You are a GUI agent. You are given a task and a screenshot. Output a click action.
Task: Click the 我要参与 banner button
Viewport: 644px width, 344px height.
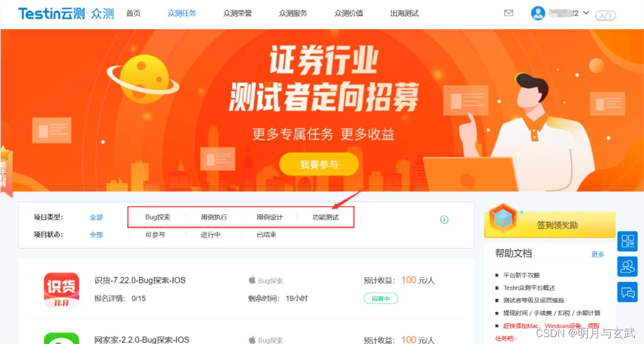(319, 164)
